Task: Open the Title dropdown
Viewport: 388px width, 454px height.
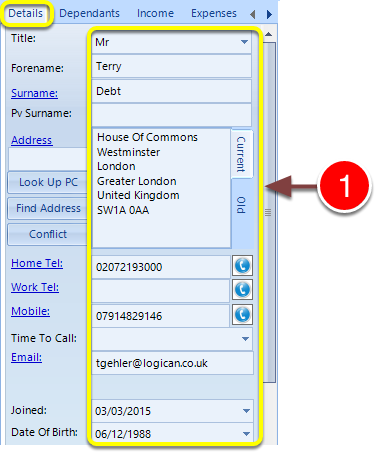Action: tap(244, 42)
